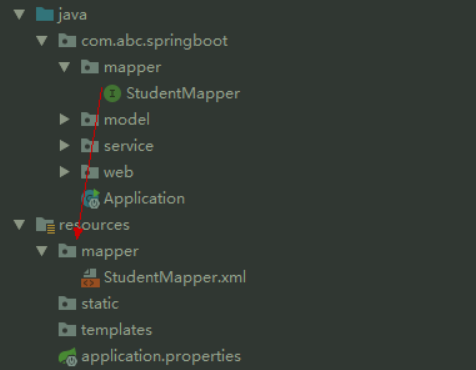Screen dimensions: 476x370
Task: Open the application.properties file
Action: (161, 357)
